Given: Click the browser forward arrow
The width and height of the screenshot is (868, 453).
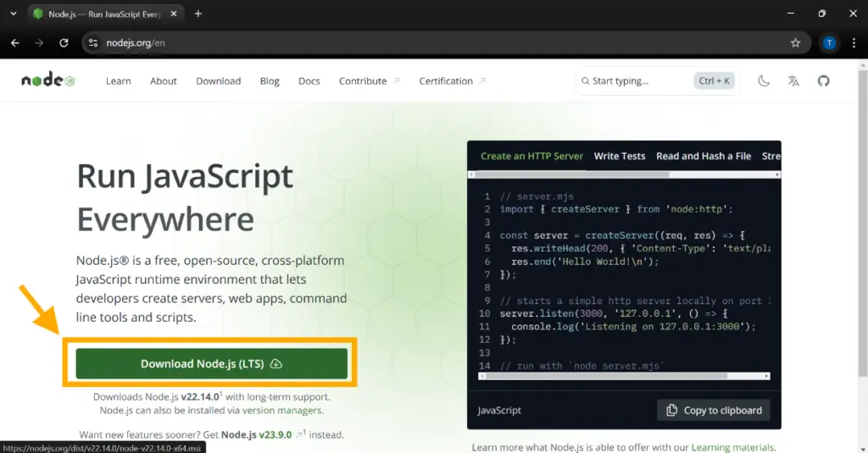Looking at the screenshot, I should pyautogui.click(x=39, y=42).
